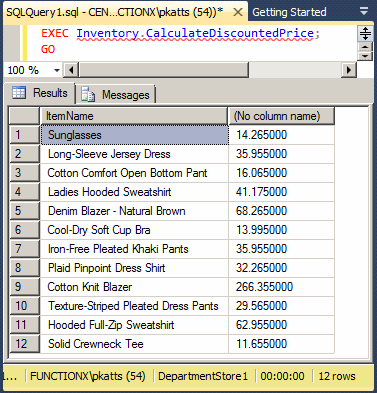Open the active documents dropdown arrow
The width and height of the screenshot is (377, 393).
point(364,12)
